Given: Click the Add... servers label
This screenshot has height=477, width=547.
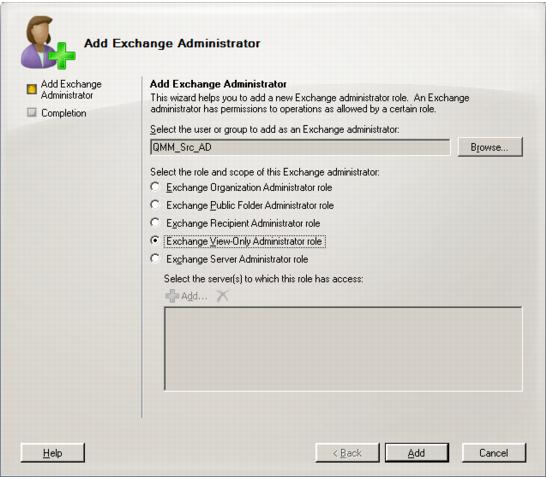Looking at the screenshot, I should 194,296.
